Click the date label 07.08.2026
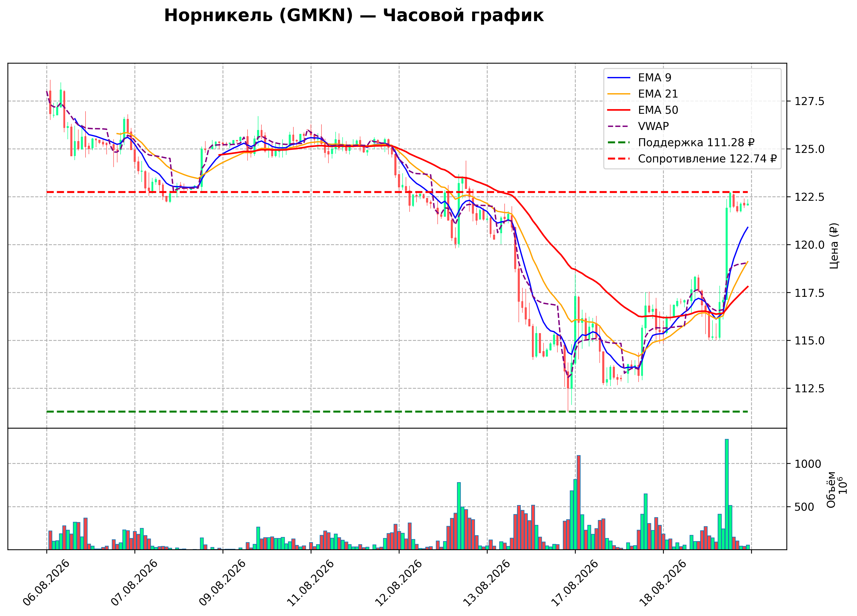The height and width of the screenshot is (616, 857). (x=134, y=583)
